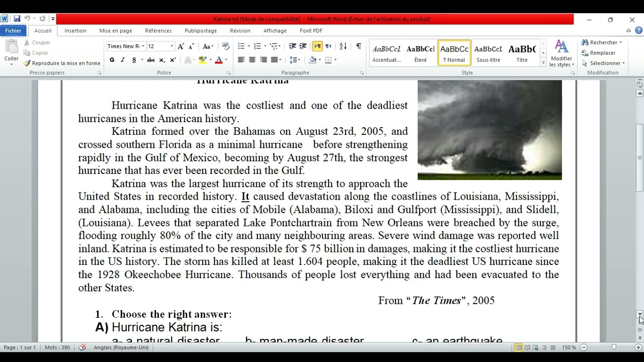The image size is (644, 362).
Task: Zoom in with the plus icon
Action: (x=638, y=347)
